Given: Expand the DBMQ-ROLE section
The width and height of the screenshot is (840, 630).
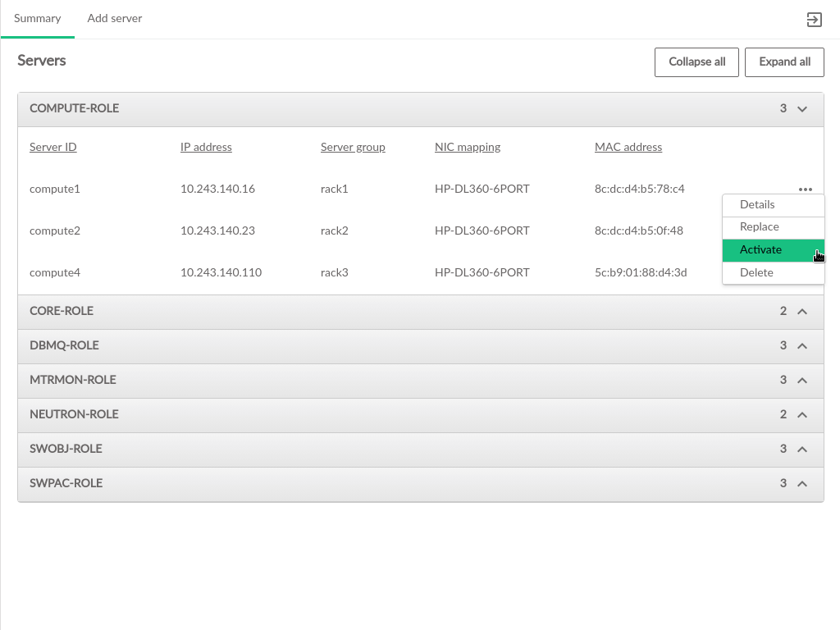Looking at the screenshot, I should pos(802,346).
